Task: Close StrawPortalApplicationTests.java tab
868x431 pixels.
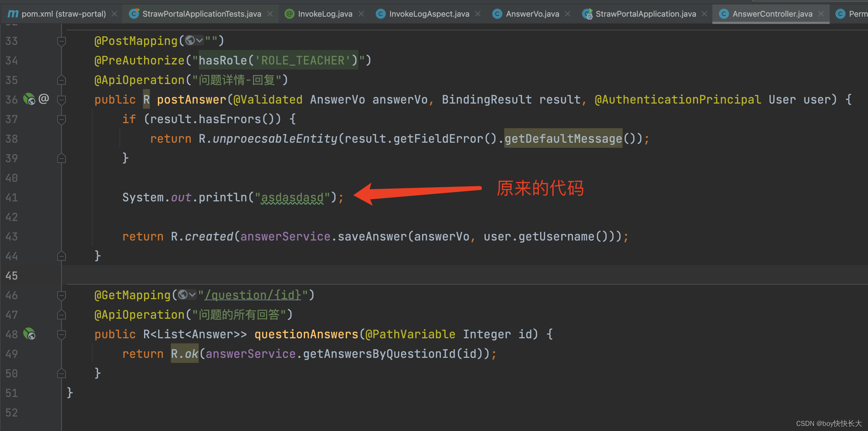Action: tap(270, 14)
